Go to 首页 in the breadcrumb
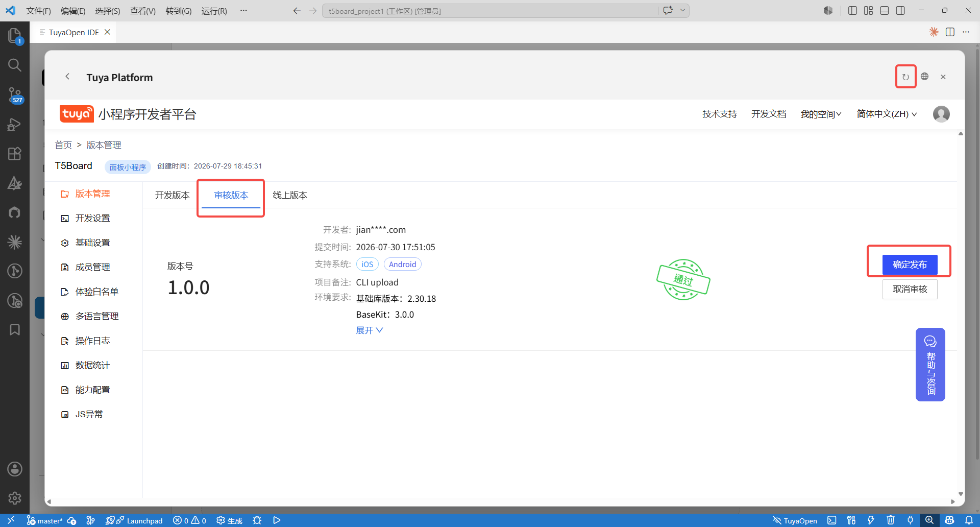 click(63, 145)
